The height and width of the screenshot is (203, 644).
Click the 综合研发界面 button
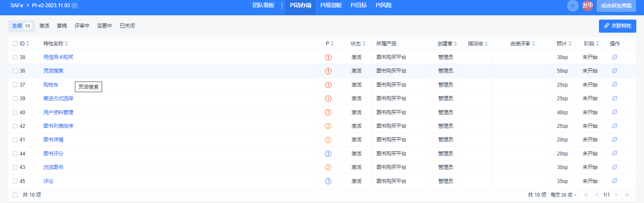click(616, 6)
